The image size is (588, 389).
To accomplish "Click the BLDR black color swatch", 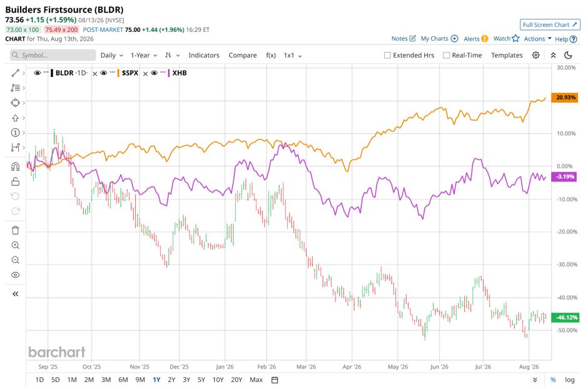I will 52,73.
